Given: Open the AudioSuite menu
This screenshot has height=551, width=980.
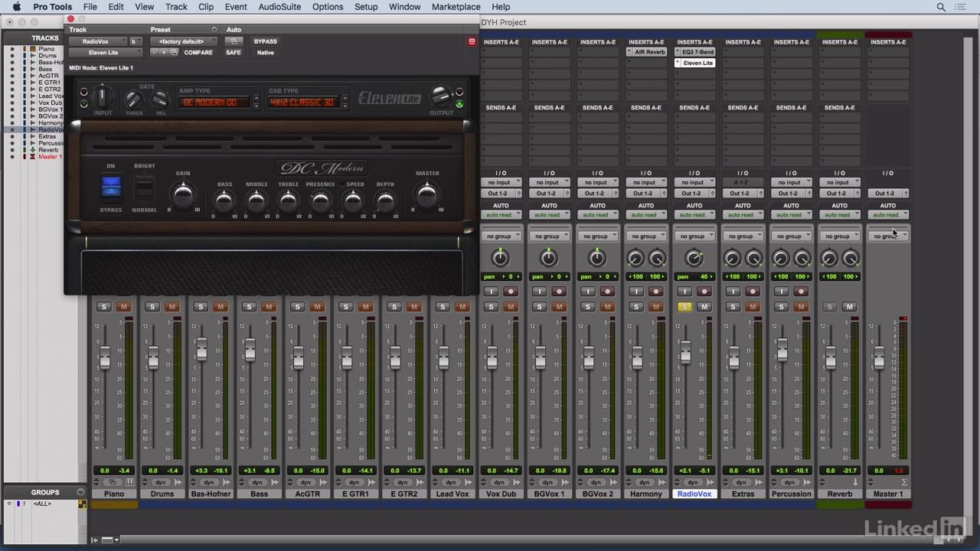Looking at the screenshot, I should click(279, 7).
